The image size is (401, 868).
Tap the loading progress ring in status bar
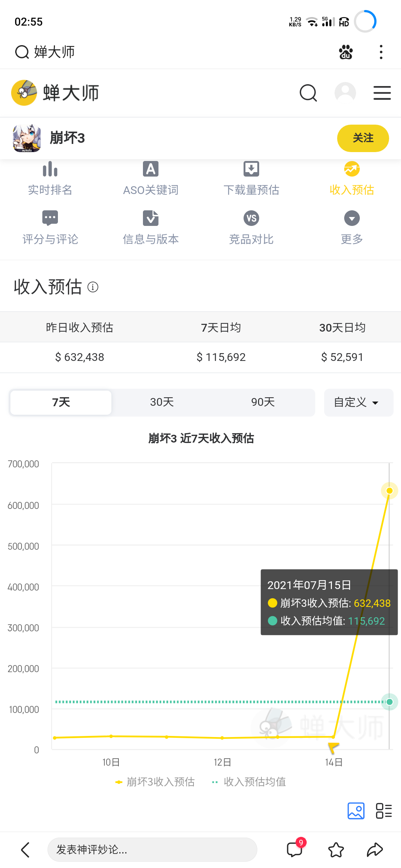coord(365,22)
